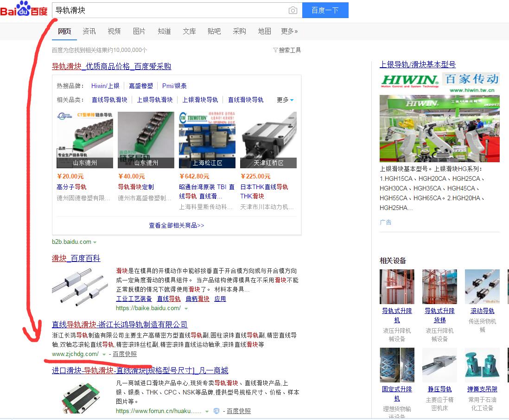Expand the www.zjchdg.com dropdown arrow

click(x=104, y=355)
